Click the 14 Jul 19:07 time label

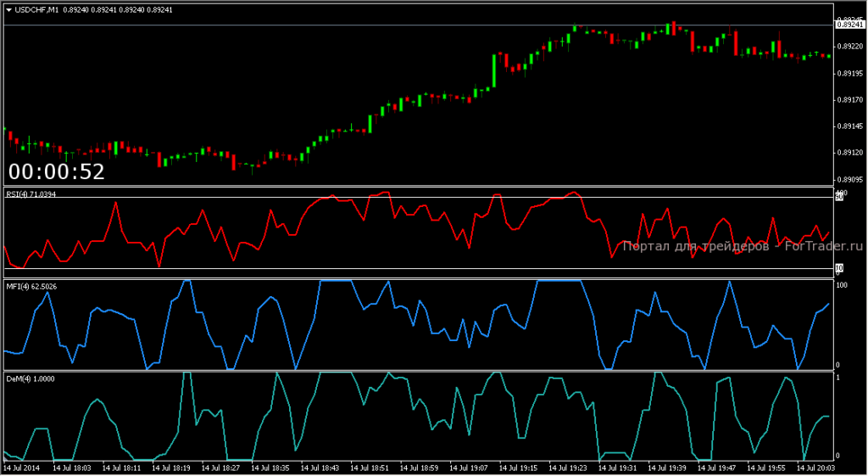click(469, 468)
